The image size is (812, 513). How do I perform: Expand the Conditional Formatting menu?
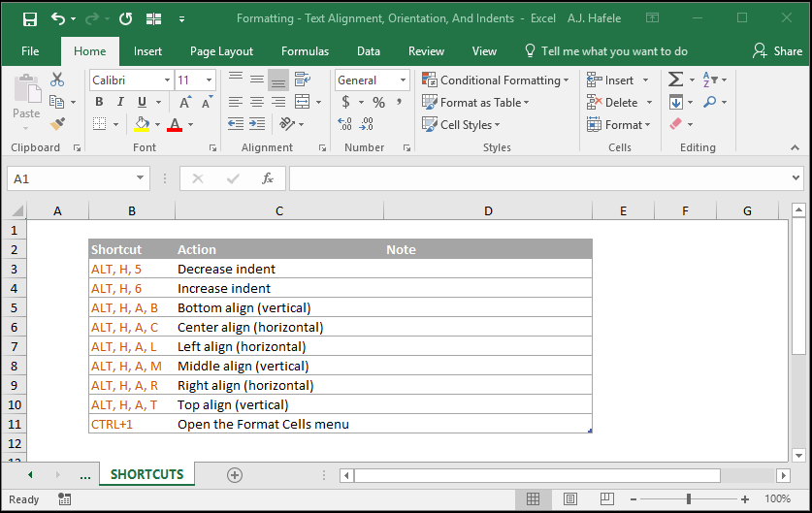coord(496,80)
